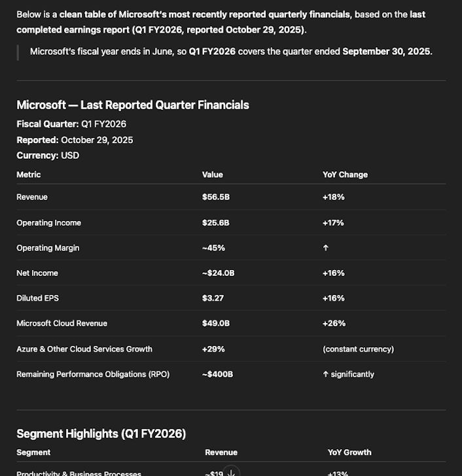Screen dimensions: 462x476
Task: Click the Microsoft Cloud +26% YoY cell
Action: pos(334,323)
